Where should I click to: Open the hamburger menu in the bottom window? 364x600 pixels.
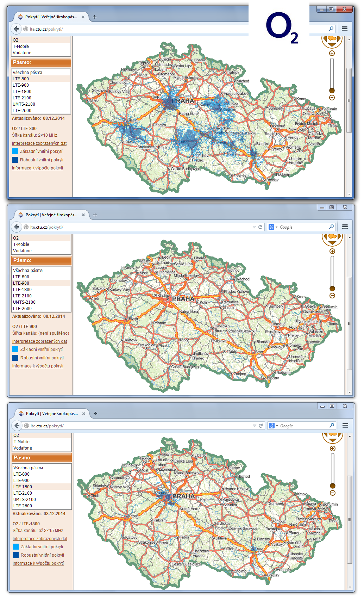pyautogui.click(x=345, y=426)
